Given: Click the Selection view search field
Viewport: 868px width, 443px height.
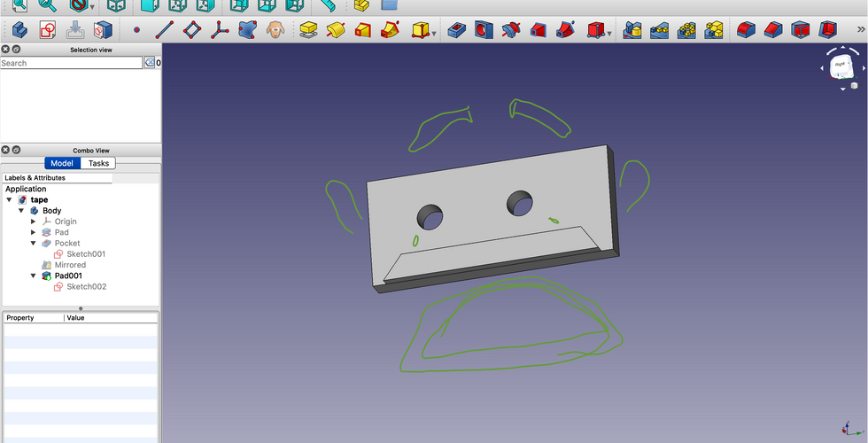Looking at the screenshot, I should 71,63.
